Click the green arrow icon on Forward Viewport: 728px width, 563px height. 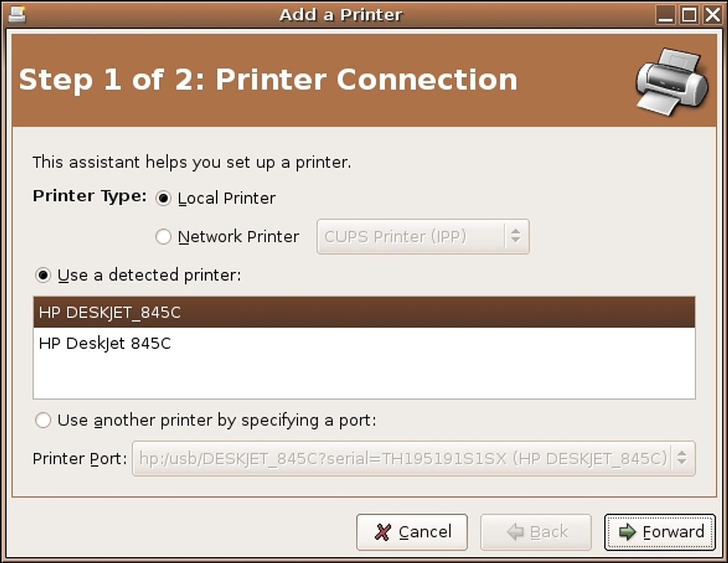[627, 532]
